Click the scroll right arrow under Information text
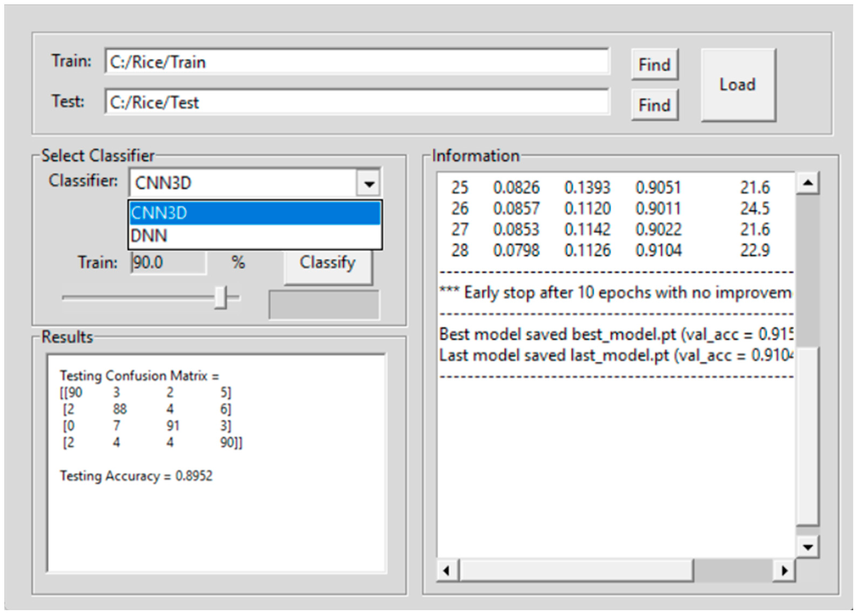This screenshot has height=616, width=857. 784,570
